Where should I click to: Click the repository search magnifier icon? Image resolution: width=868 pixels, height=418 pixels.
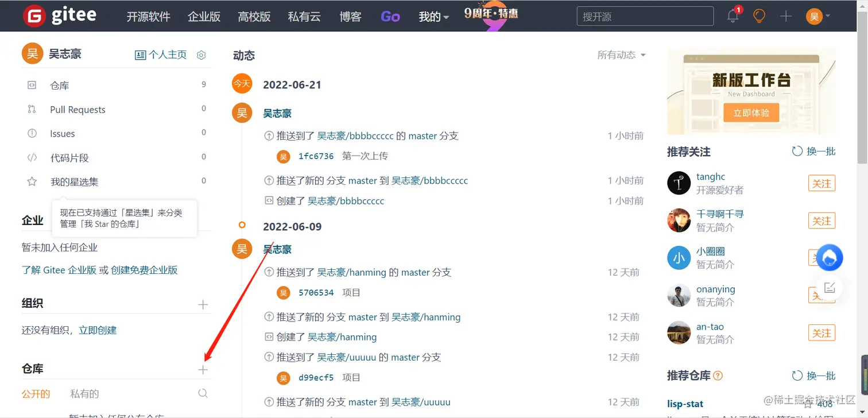[x=203, y=393]
